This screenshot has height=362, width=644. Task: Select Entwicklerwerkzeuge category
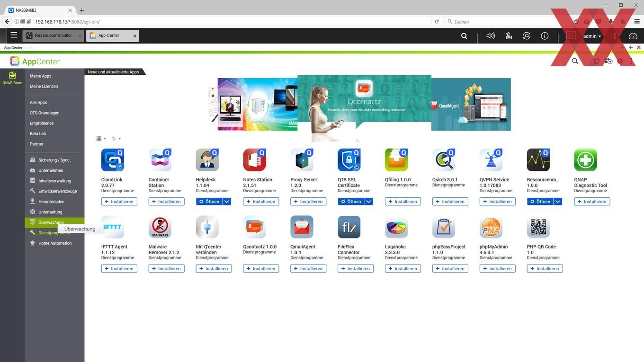[53, 191]
